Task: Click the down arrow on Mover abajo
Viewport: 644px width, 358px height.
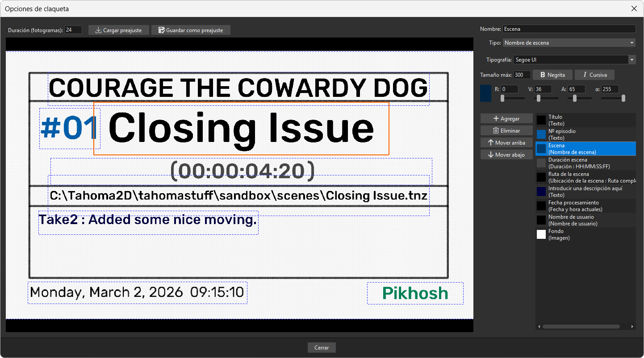Action: click(x=491, y=155)
